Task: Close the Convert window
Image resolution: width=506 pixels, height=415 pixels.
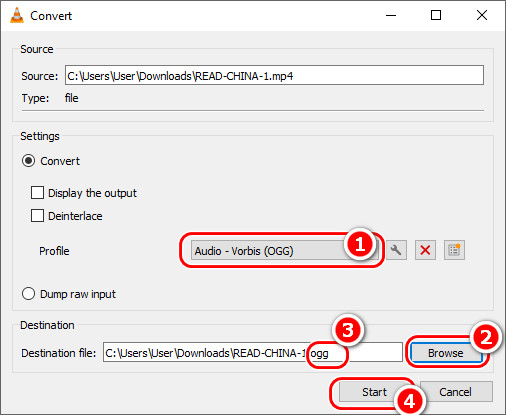Action: pyautogui.click(x=482, y=15)
